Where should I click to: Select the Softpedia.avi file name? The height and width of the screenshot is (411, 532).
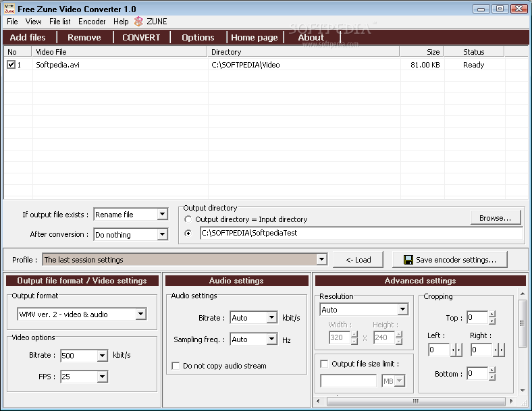[57, 65]
